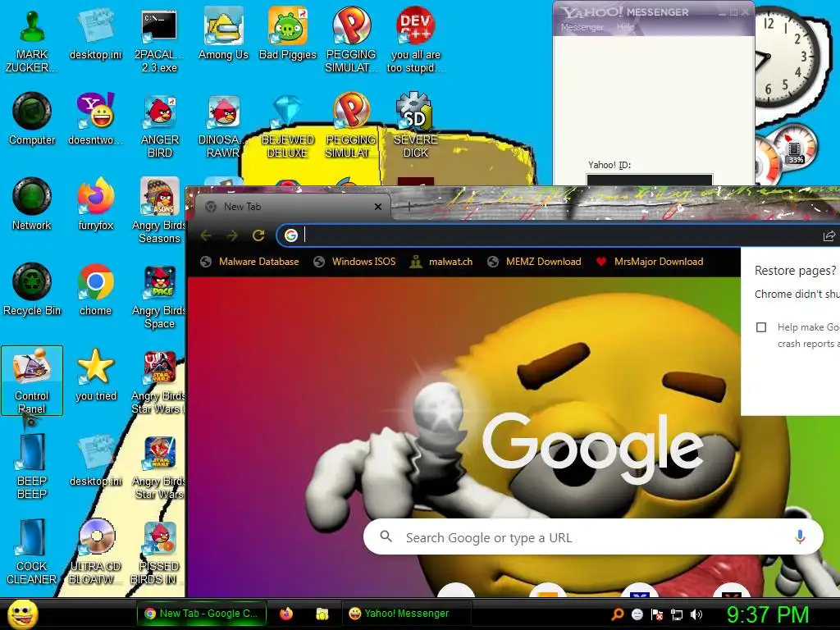Open the Angry Birds Space shortcut

click(158, 297)
